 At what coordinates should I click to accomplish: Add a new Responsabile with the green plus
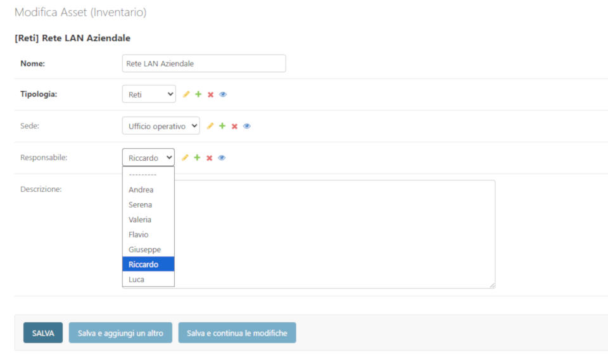[197, 158]
